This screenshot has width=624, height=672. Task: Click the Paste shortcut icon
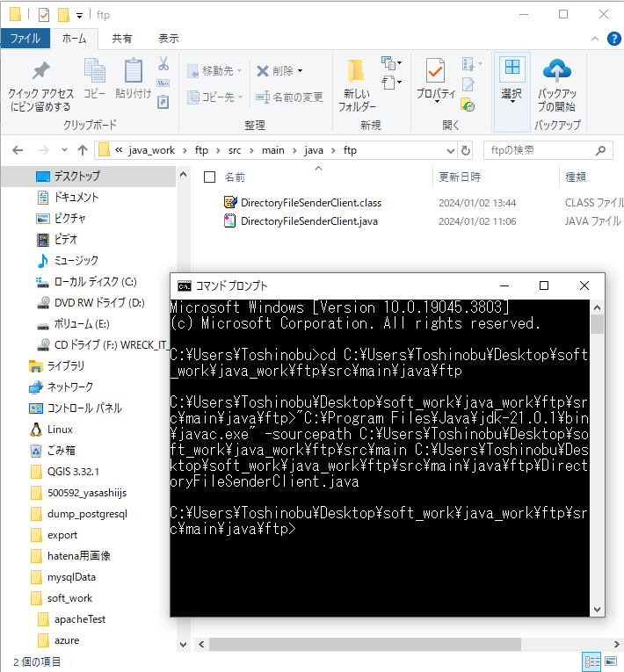pyautogui.click(x=163, y=102)
